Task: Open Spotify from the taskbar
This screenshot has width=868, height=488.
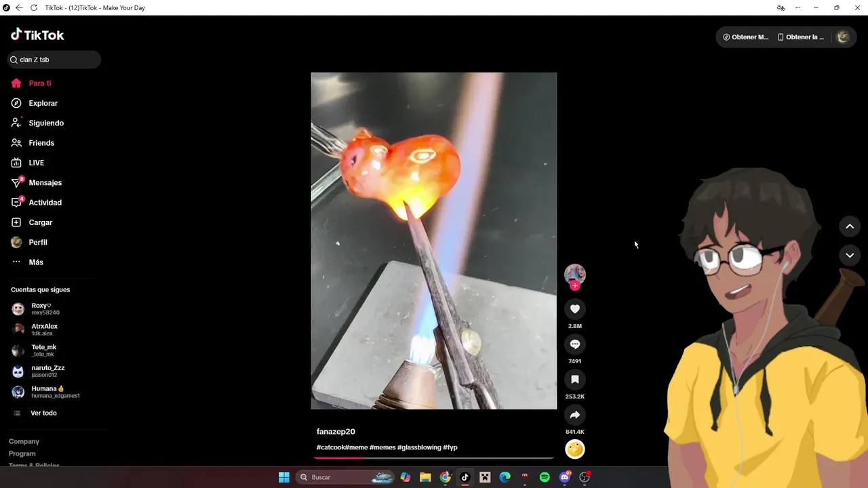Action: 545,477
